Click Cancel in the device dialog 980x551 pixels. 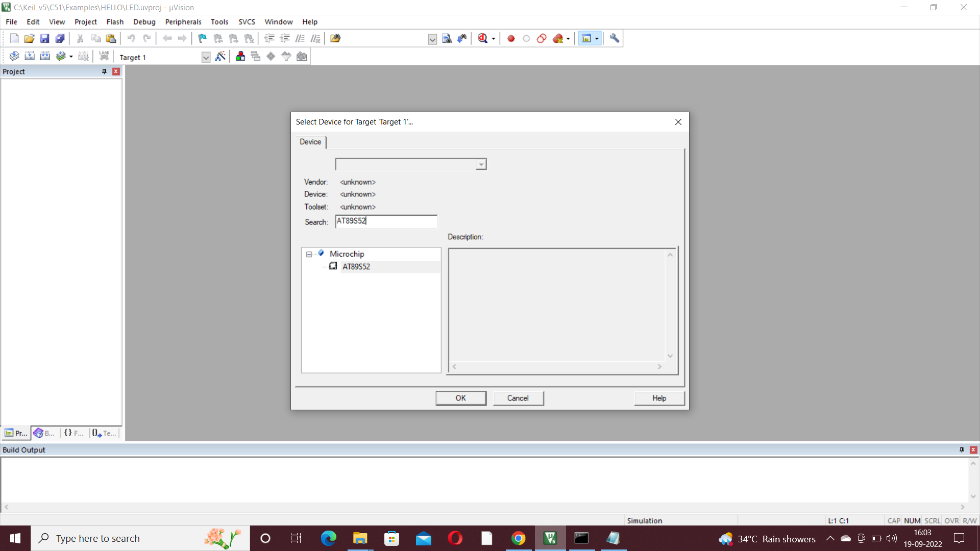coord(518,398)
